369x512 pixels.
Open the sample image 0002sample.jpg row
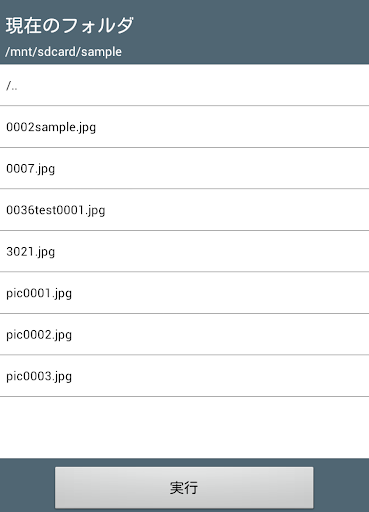(184, 127)
